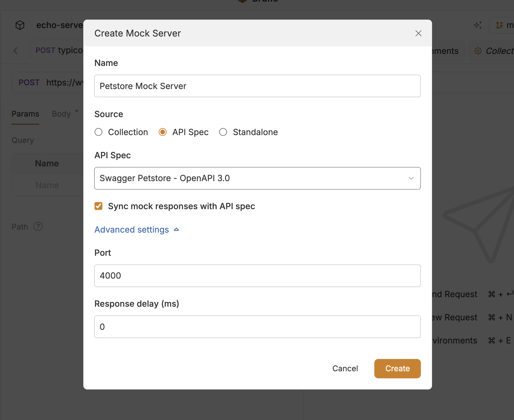Click the help question mark next to Path

[38, 226]
